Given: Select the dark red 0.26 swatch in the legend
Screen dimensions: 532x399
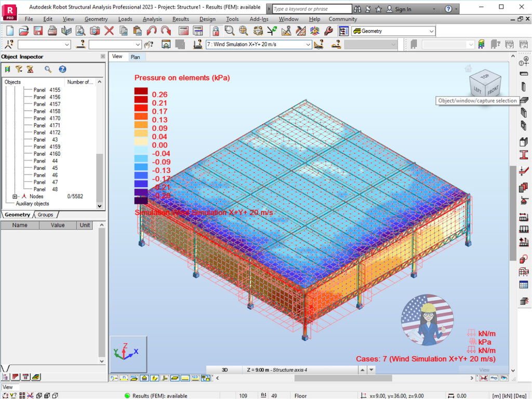Looking at the screenshot, I should [140, 91].
